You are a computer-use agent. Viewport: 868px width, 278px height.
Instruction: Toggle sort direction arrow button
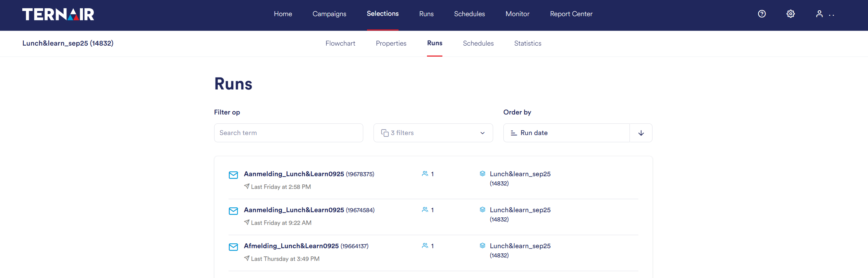[641, 133]
